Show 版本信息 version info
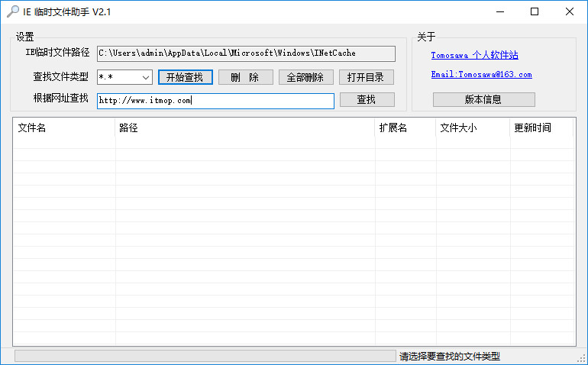The image size is (588, 365). coord(483,100)
